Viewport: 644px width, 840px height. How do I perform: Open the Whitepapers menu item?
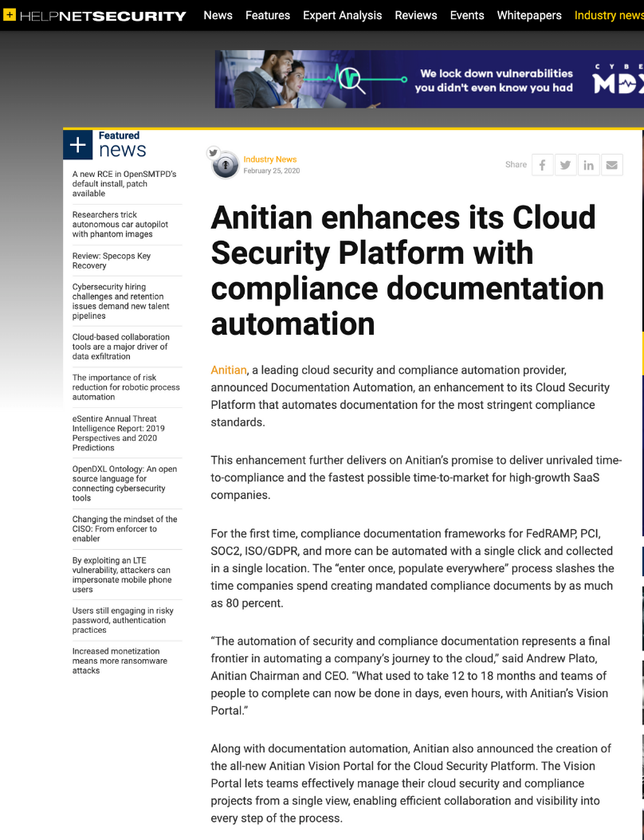(x=529, y=15)
